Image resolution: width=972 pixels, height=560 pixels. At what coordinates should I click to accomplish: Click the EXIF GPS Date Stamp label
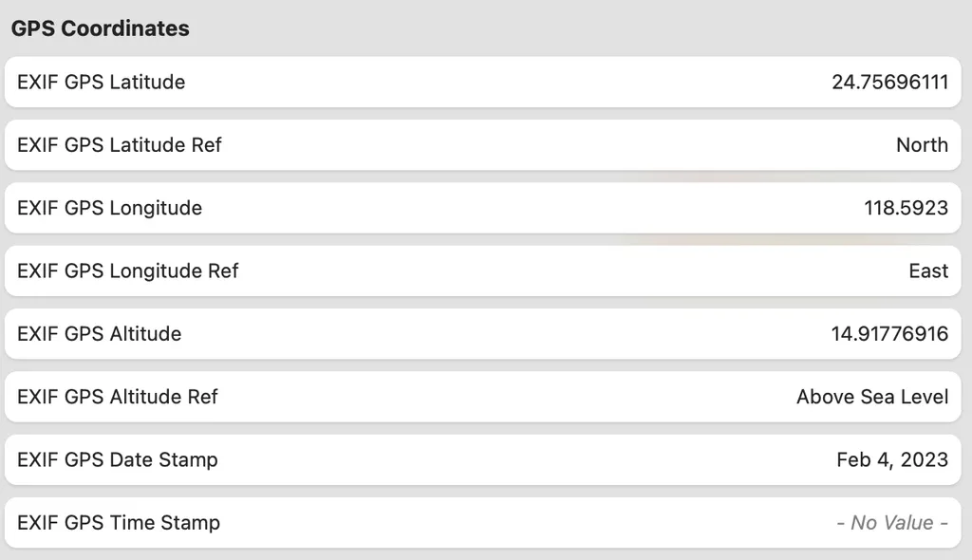[x=118, y=460]
